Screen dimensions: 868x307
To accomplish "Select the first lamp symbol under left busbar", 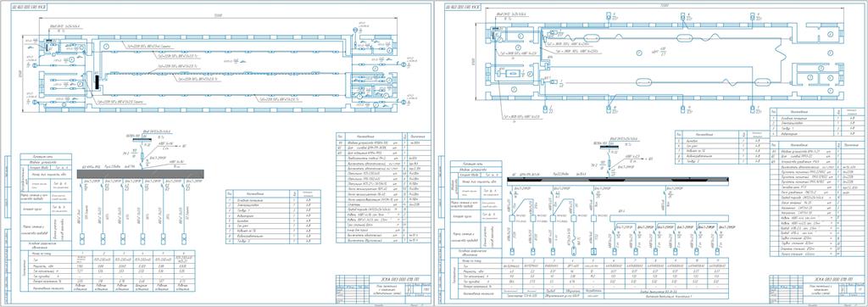I will (x=82, y=238).
